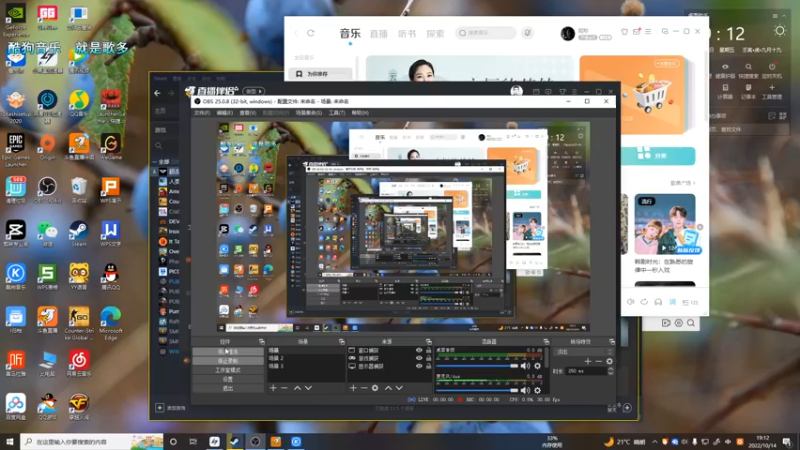Open the Steam desktop shortcut
Image resolution: width=800 pixels, height=450 pixels.
(x=79, y=233)
